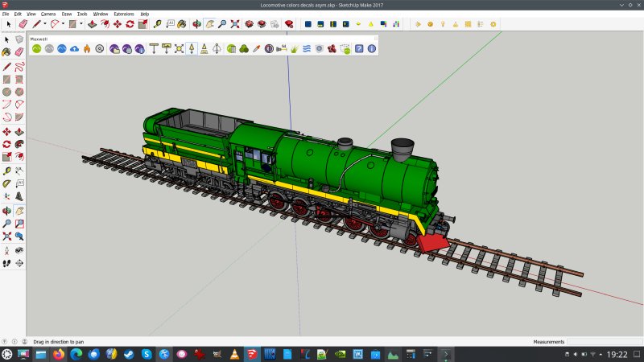Click the Maxwell flame icon

[x=87, y=49]
